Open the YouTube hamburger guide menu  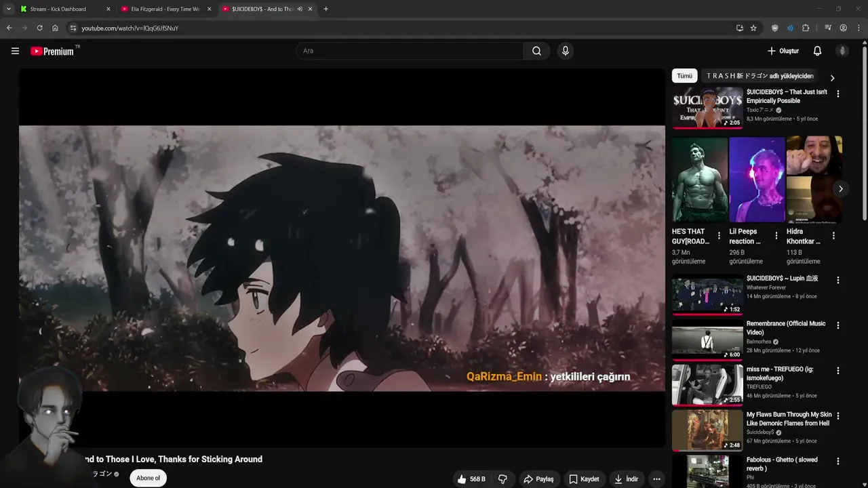pos(15,51)
